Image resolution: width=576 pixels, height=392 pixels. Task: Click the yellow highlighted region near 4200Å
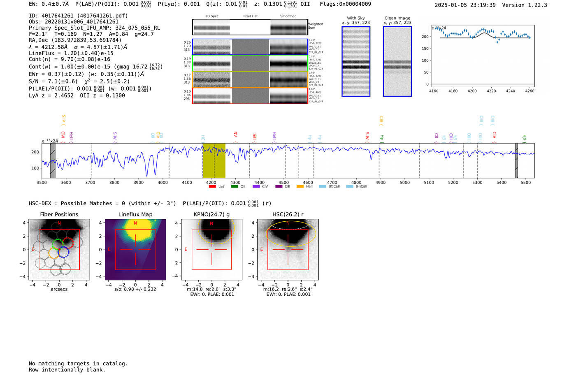click(214, 160)
